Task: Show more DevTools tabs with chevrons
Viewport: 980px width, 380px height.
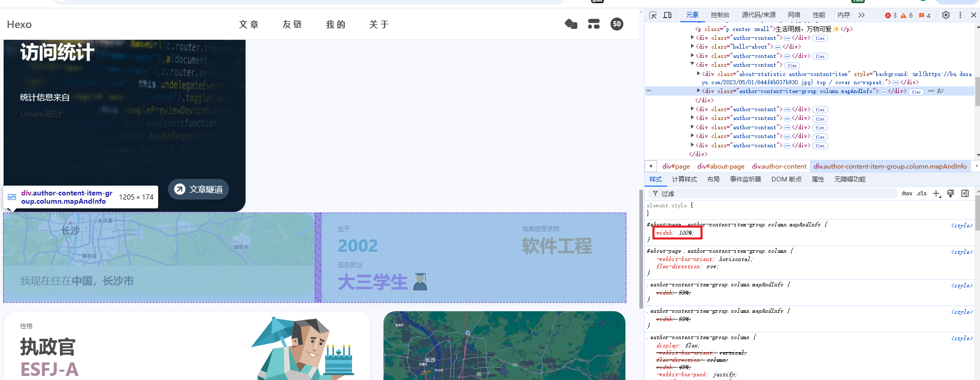Action: 861,15
